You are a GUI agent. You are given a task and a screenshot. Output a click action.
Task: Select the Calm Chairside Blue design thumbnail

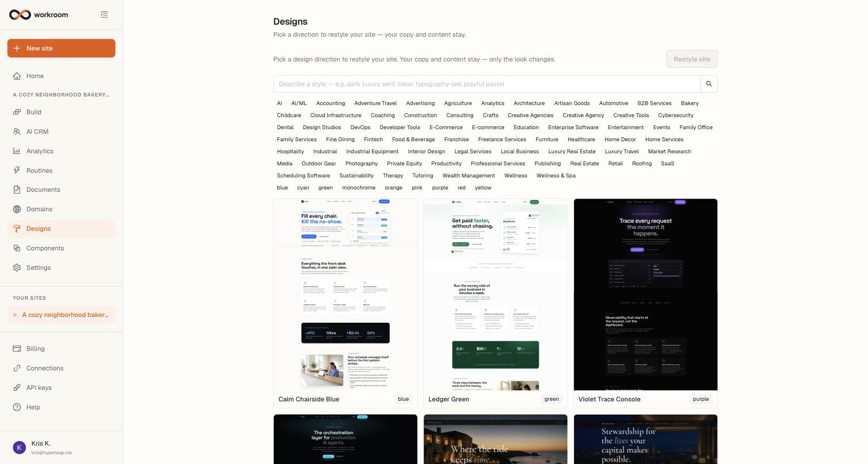[x=346, y=295]
